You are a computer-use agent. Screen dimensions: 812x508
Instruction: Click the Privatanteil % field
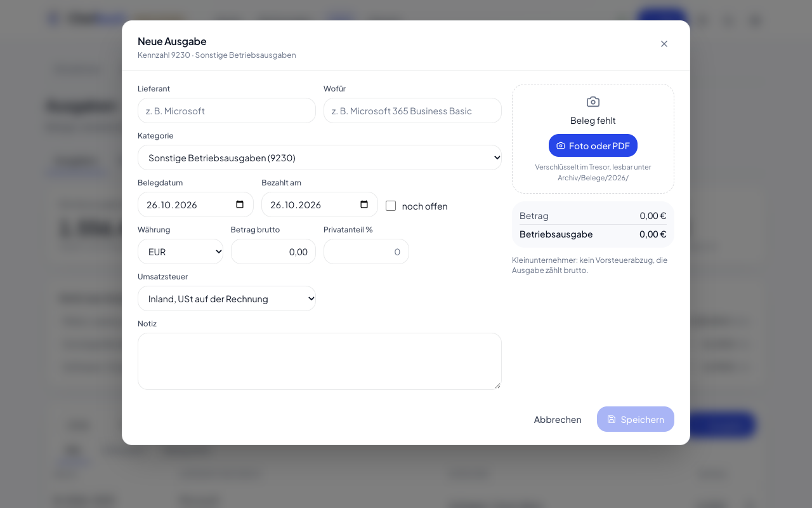(366, 251)
